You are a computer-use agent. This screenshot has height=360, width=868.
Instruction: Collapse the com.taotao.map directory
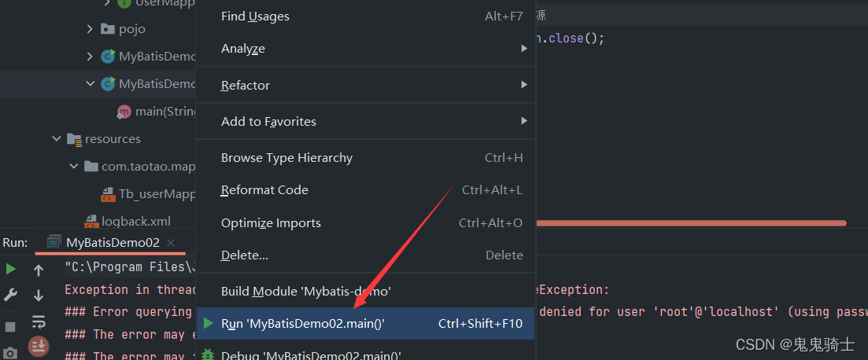click(73, 167)
